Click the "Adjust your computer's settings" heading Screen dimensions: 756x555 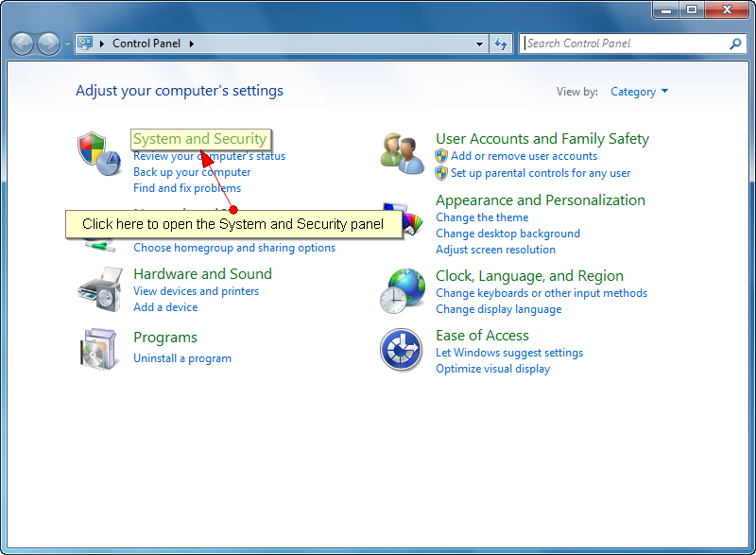click(x=180, y=91)
